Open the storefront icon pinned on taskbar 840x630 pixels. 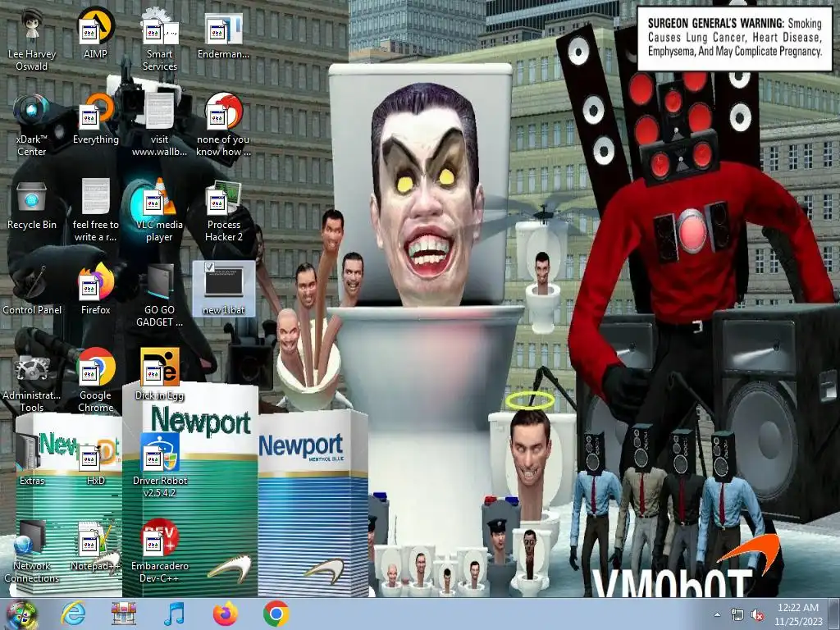click(123, 614)
